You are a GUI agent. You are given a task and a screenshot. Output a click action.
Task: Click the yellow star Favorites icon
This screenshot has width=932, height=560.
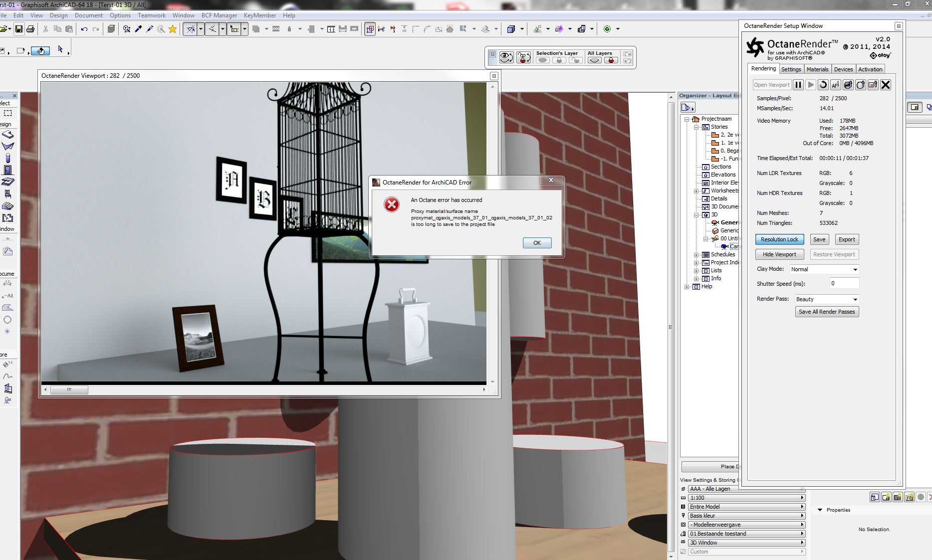coord(173,29)
